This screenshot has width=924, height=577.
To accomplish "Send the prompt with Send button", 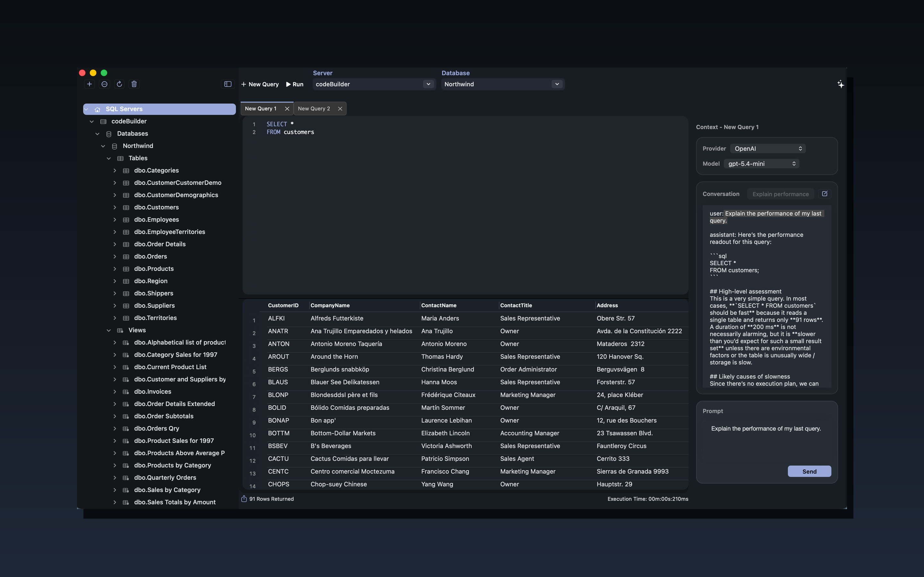I will [x=809, y=471].
